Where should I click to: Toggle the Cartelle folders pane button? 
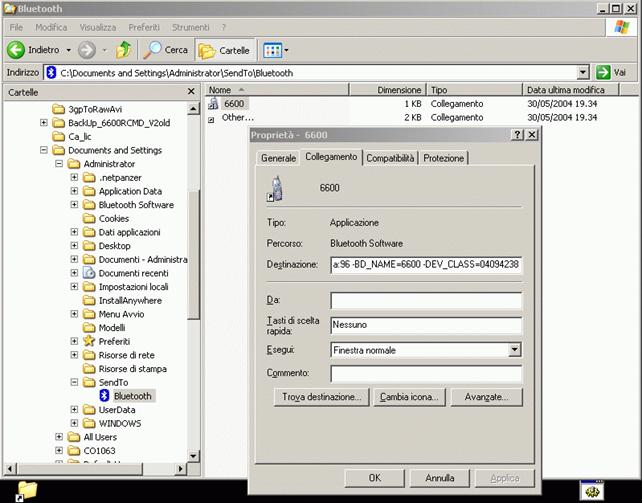tap(224, 50)
